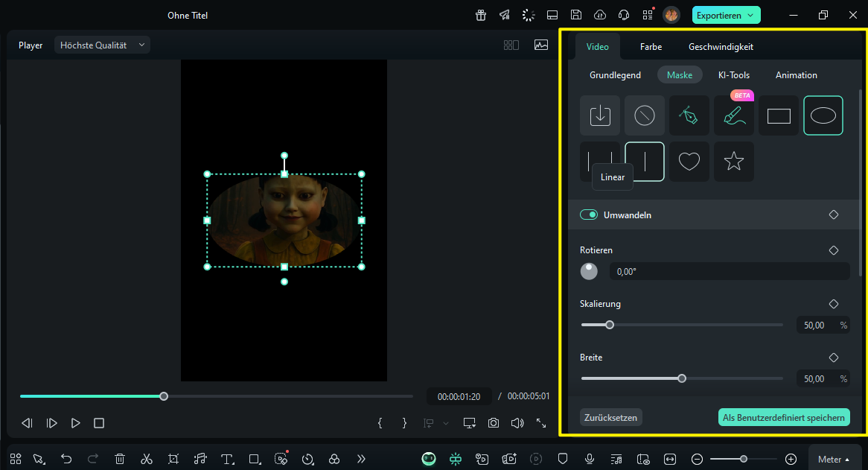Toggle keyframe diamond for Rotieren

834,250
